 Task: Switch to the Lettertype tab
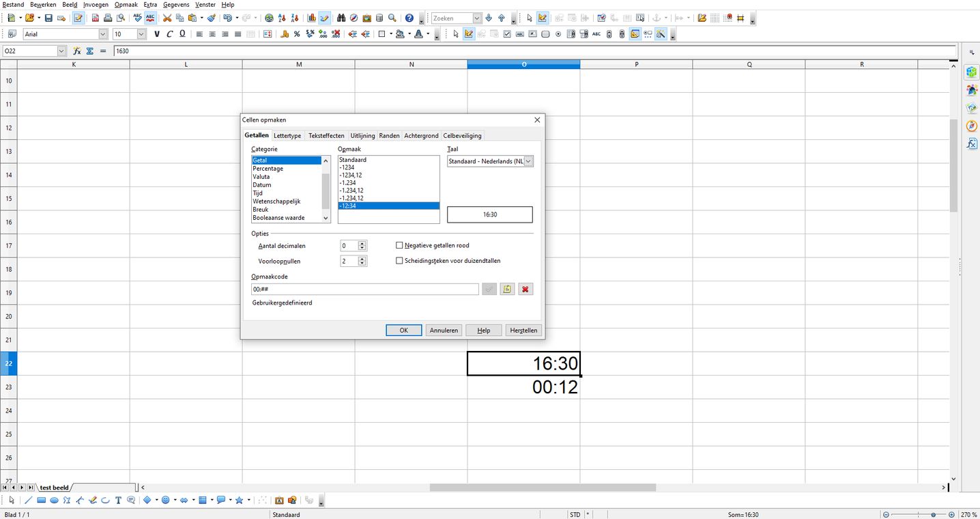pyautogui.click(x=287, y=136)
